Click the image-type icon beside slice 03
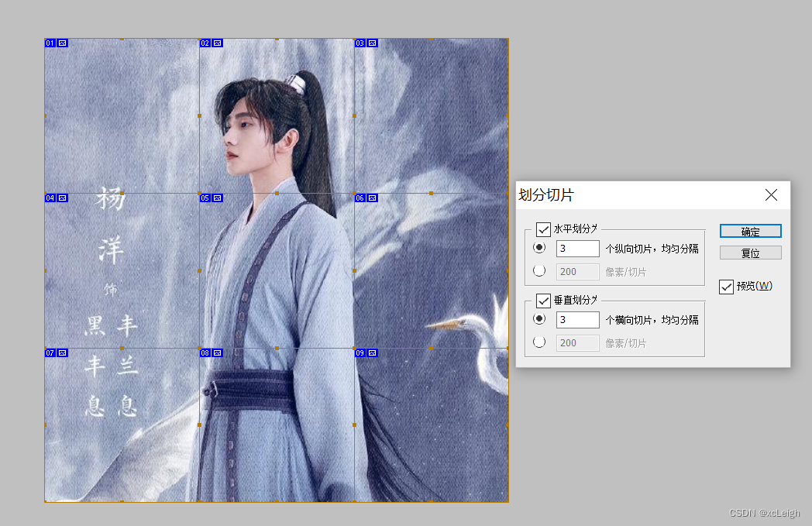Viewport: 812px width, 526px height. [x=373, y=43]
